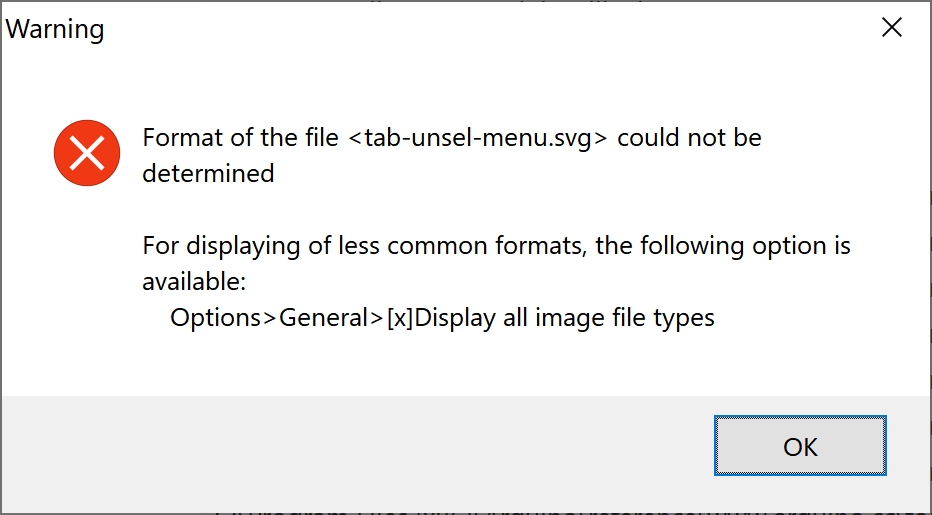932x515 pixels.
Task: Click the red error circle icon
Action: pyautogui.click(x=87, y=153)
